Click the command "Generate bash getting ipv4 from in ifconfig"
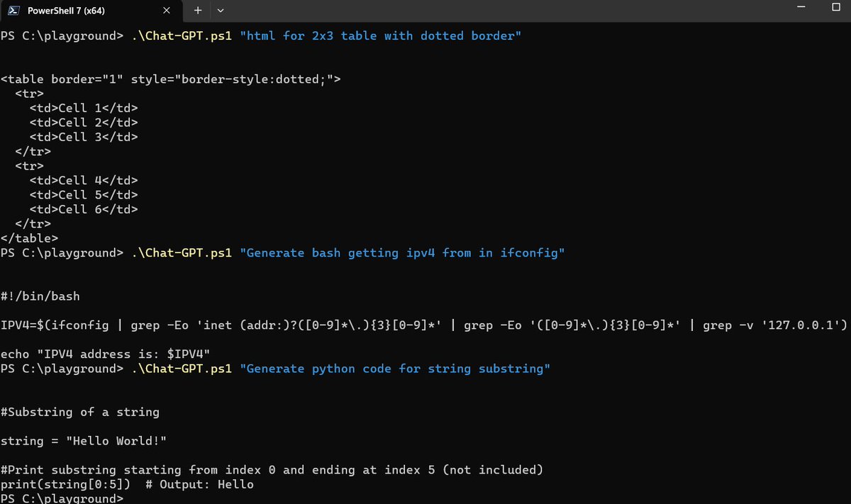Screen dimensions: 851x504 348,253
